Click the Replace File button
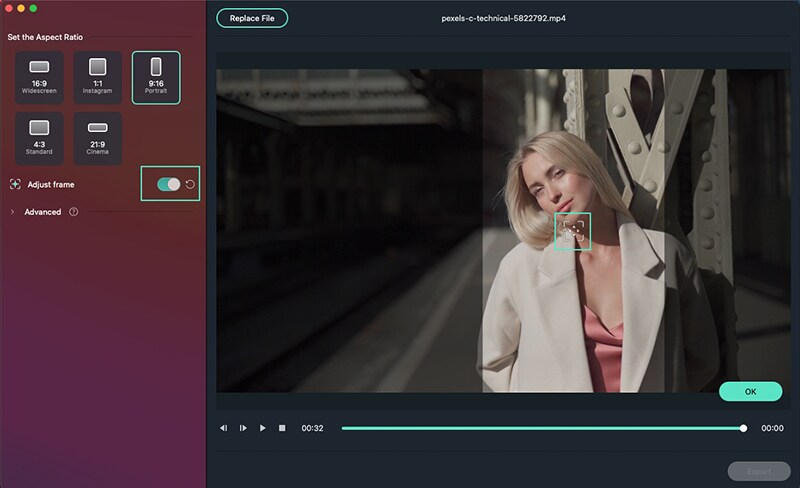Viewport: 800px width, 488px height. tap(252, 18)
